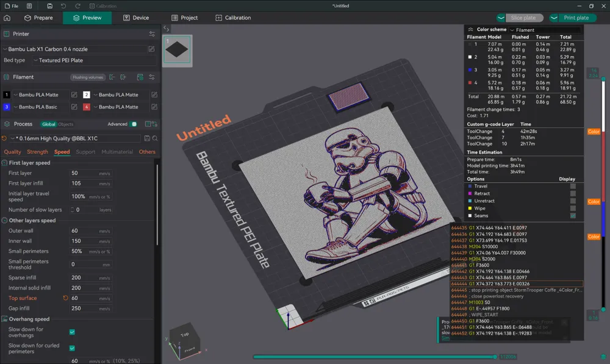Click filament 4 red color swatch
Viewport: 610px width, 364px height.
(87, 107)
